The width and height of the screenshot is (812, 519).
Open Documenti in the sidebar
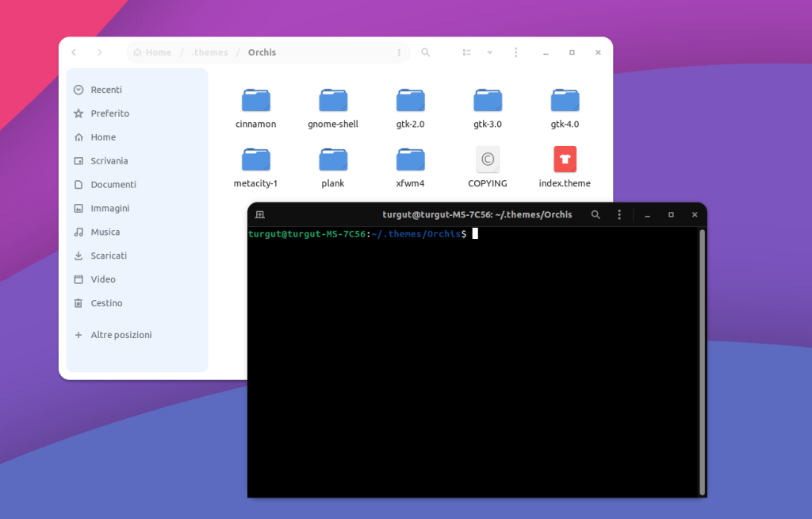113,184
